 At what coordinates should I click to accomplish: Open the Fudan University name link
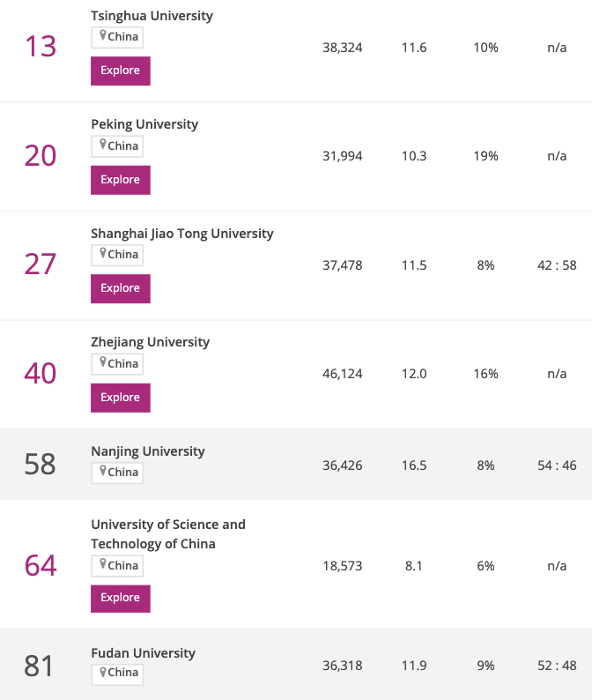coord(144,653)
